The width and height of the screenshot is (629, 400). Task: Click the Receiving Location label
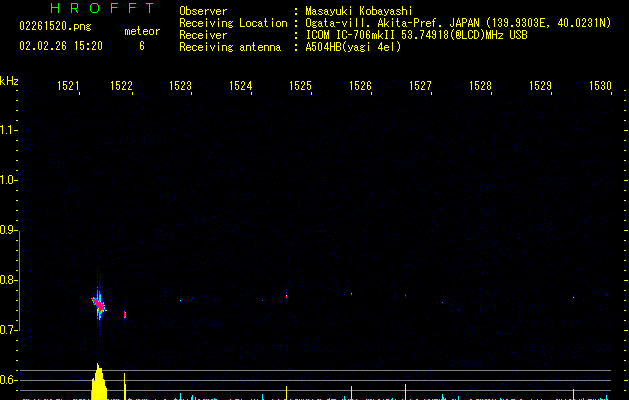coord(233,23)
